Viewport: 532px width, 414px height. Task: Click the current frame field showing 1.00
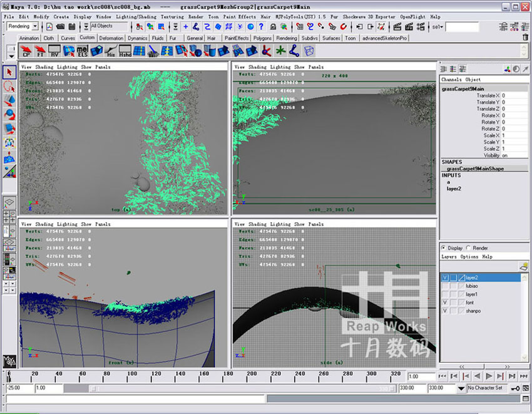(421, 376)
